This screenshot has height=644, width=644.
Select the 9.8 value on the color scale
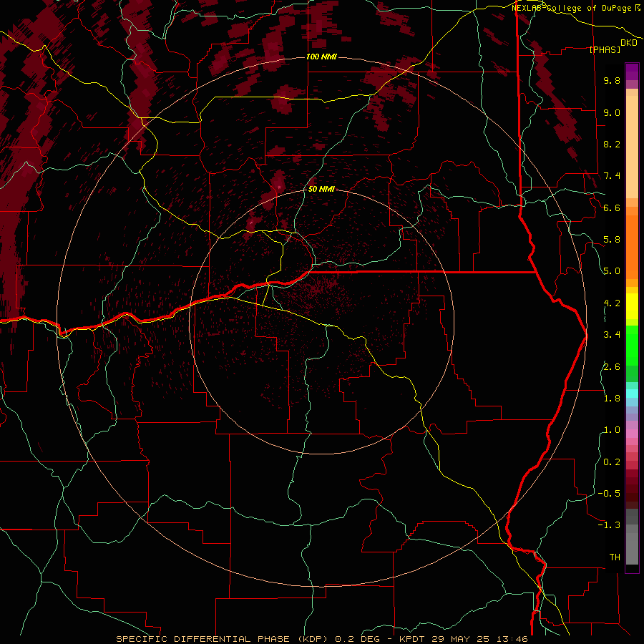click(x=612, y=80)
